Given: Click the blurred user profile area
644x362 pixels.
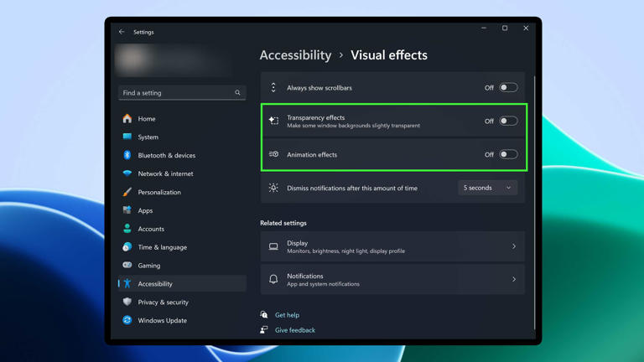Looking at the screenshot, I should (173, 60).
